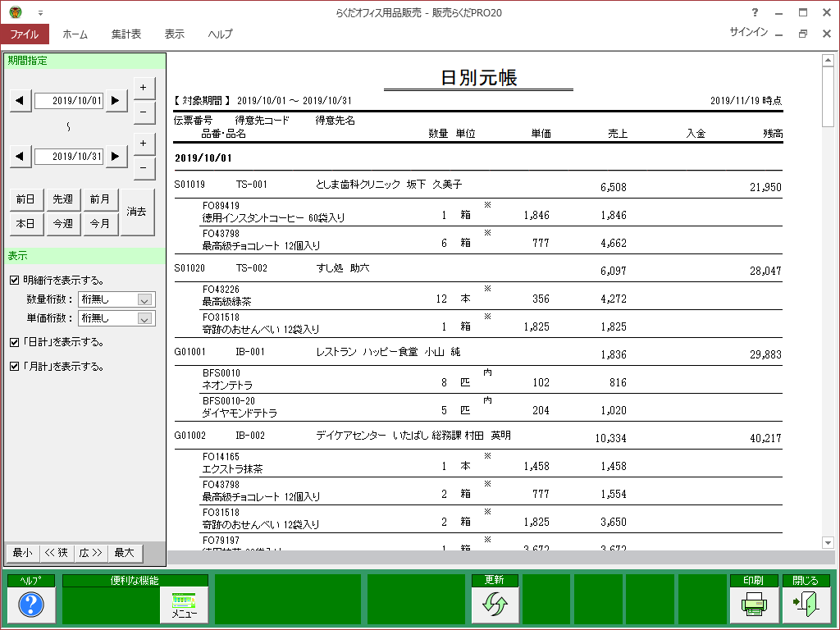Toggle 「月計」を表示する checkbox
This screenshot has width=840, height=630.
click(x=15, y=367)
